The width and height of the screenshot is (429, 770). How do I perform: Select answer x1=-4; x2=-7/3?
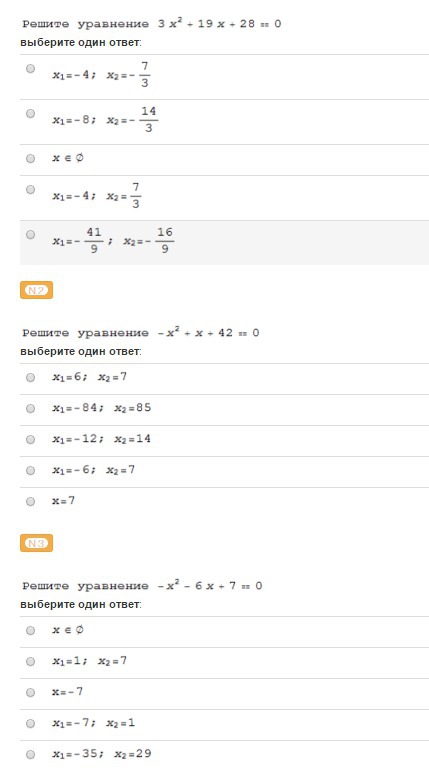30,69
